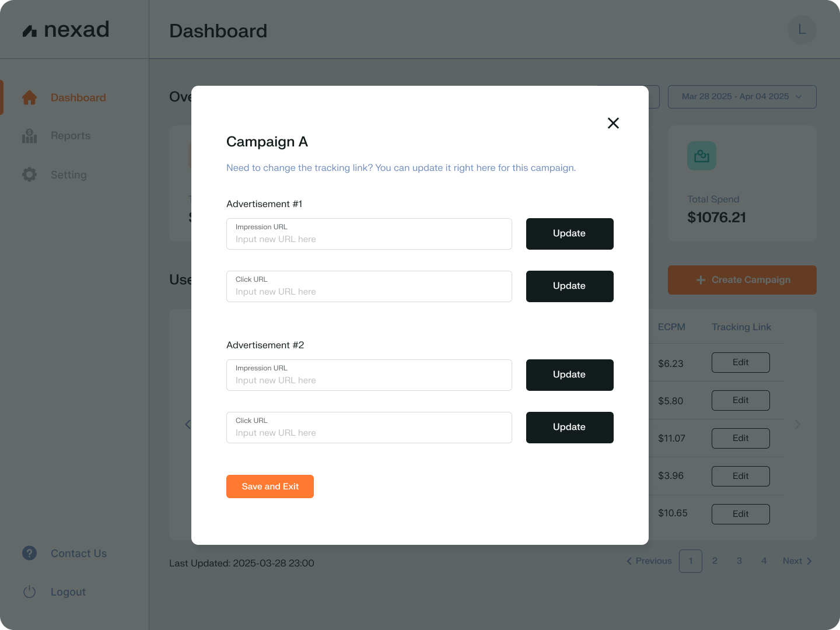The width and height of the screenshot is (840, 630).
Task: Update Advertisement #2 Impression URL
Action: pyautogui.click(x=570, y=375)
